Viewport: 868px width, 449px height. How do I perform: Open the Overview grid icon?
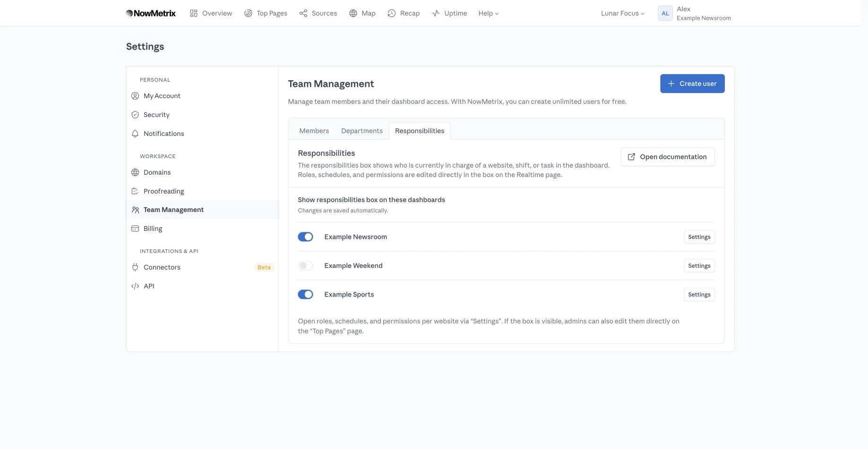pyautogui.click(x=194, y=13)
